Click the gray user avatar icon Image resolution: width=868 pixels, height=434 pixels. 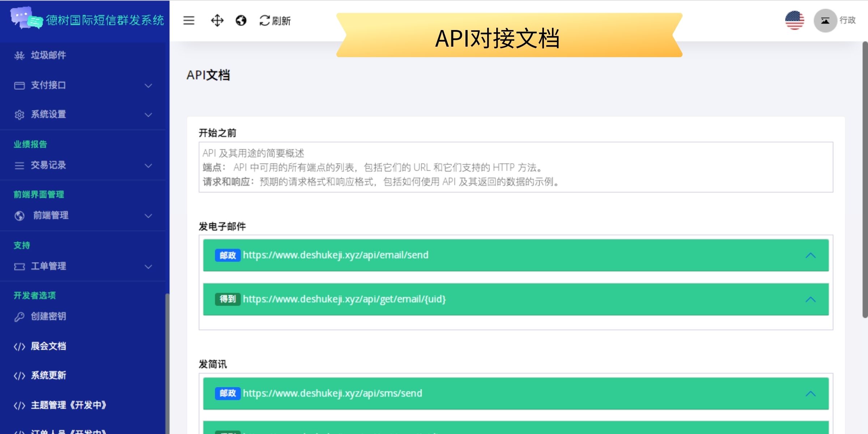[825, 21]
